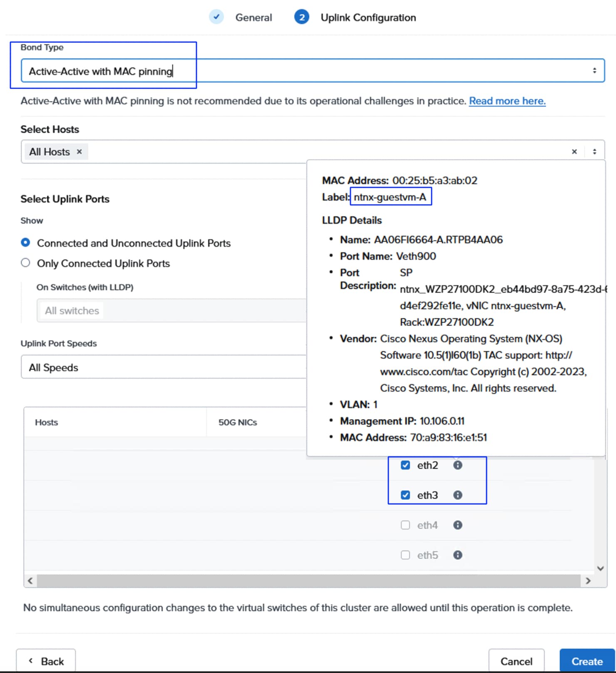This screenshot has width=616, height=673.
Task: Open info icon next to eth5
Action: tap(457, 555)
